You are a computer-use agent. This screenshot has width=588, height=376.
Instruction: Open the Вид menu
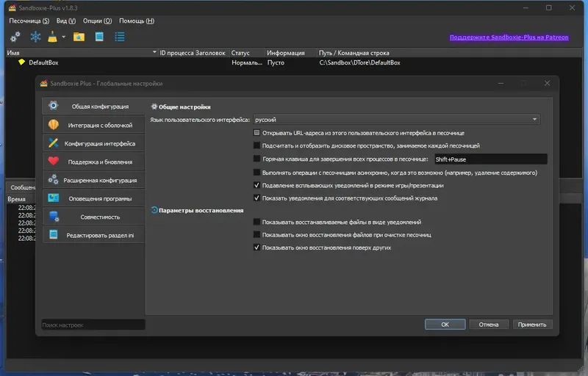66,21
